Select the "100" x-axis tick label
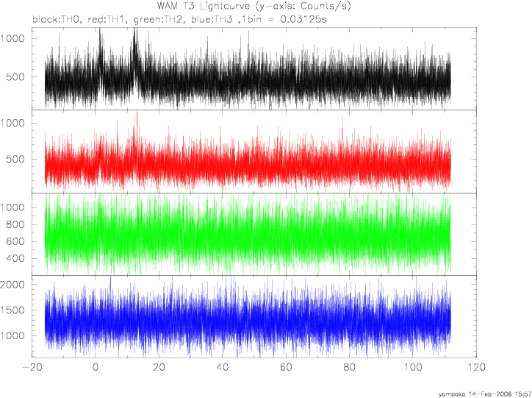532x398 pixels. pos(413,367)
